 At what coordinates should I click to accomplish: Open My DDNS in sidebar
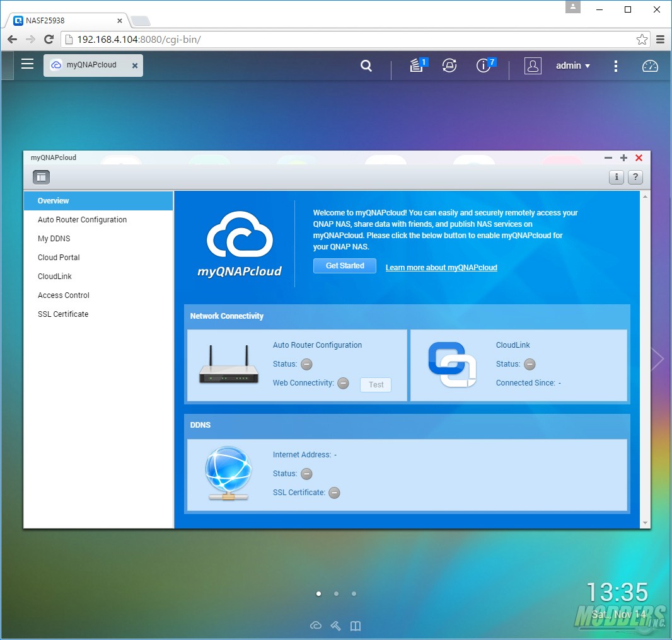tap(98, 238)
